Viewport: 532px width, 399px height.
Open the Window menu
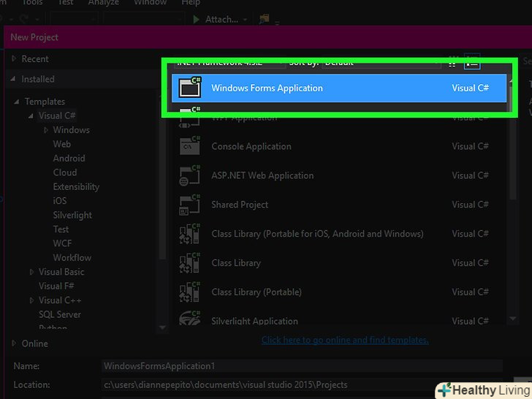[151, 3]
